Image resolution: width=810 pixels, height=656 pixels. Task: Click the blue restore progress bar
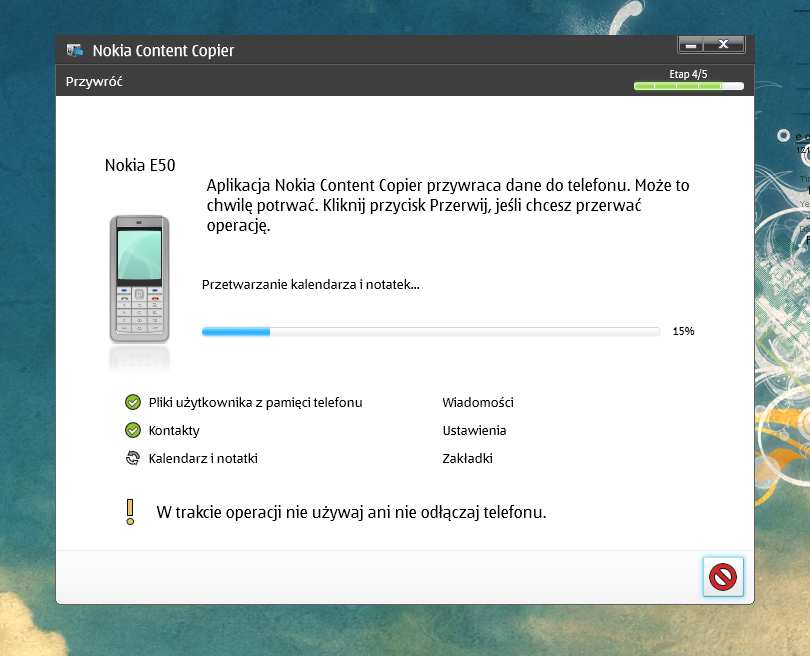point(431,332)
